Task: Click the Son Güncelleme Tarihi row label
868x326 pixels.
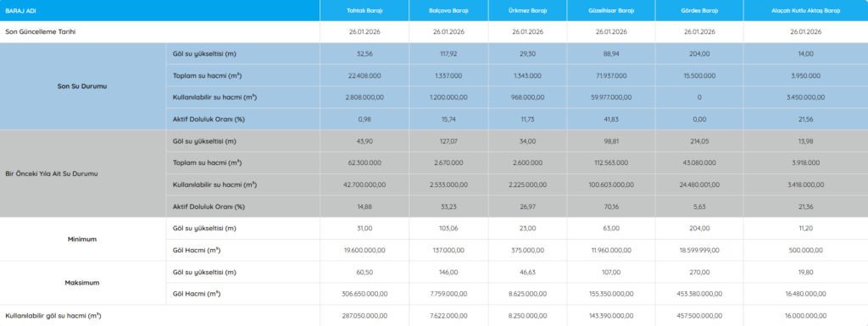Action: point(40,32)
